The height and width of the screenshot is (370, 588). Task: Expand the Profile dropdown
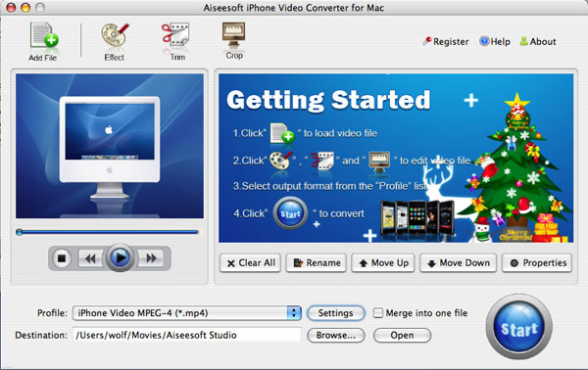pos(294,312)
